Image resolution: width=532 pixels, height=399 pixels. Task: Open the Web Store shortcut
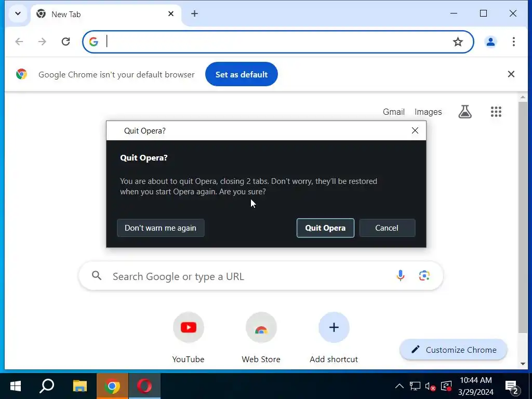[261, 338]
